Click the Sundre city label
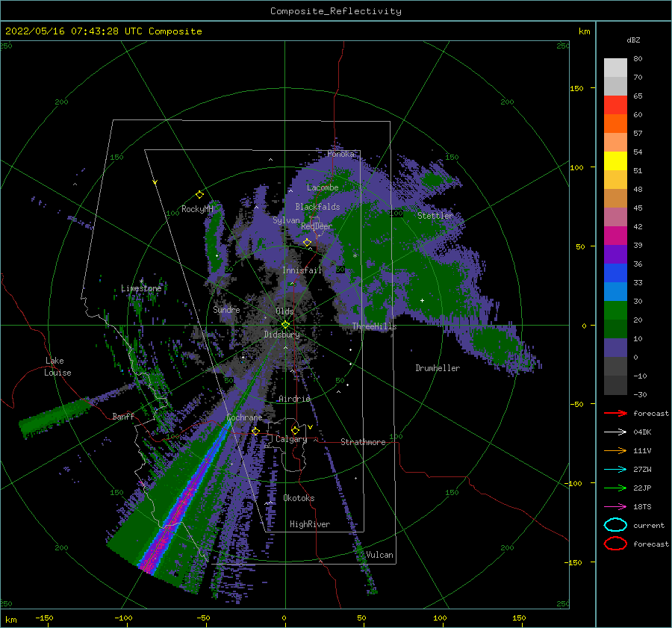672x628 pixels. click(226, 309)
